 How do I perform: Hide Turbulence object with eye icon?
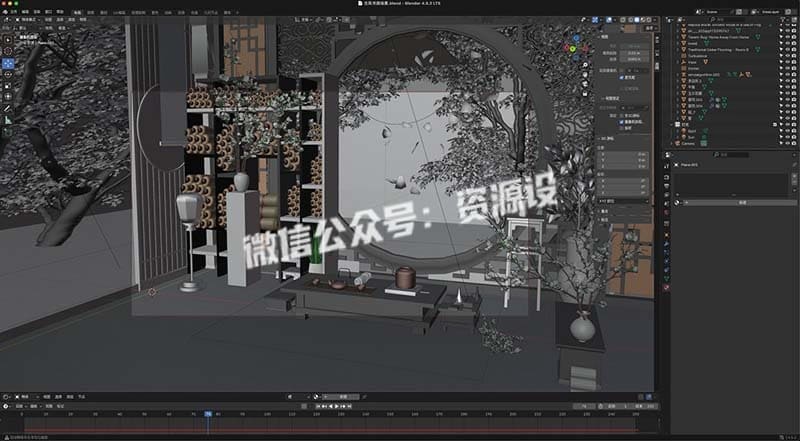pos(788,56)
